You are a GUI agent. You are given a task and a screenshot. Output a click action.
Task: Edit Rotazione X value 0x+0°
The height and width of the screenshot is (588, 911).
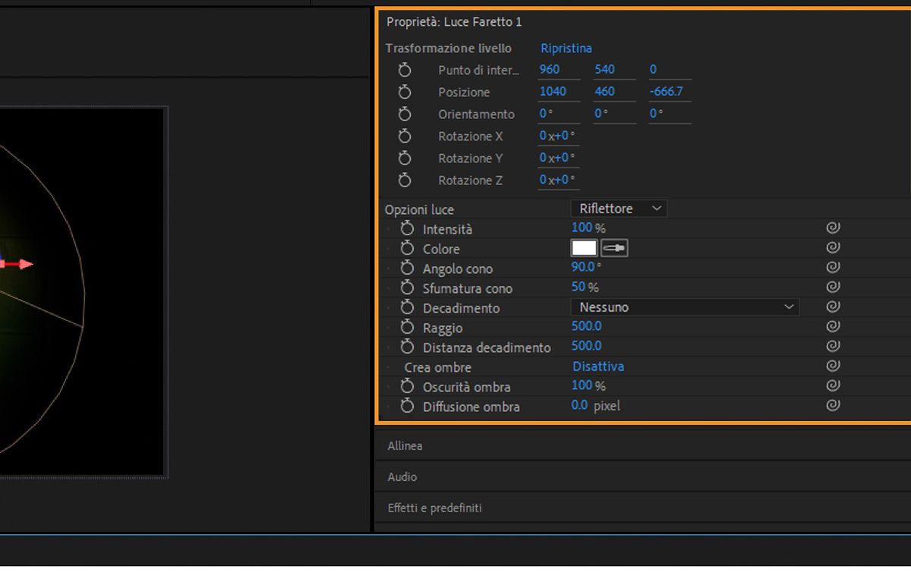557,136
